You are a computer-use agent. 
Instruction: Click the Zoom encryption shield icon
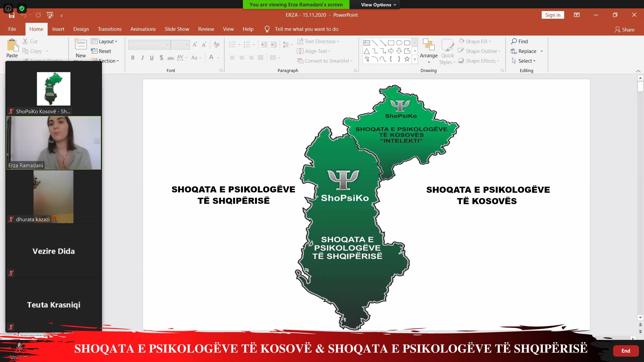pos(22,8)
